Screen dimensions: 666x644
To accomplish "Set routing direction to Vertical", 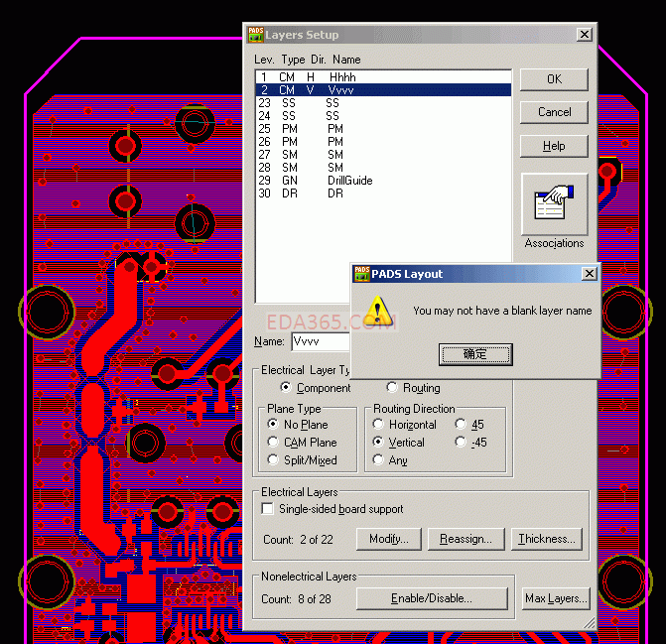I will pyautogui.click(x=378, y=442).
